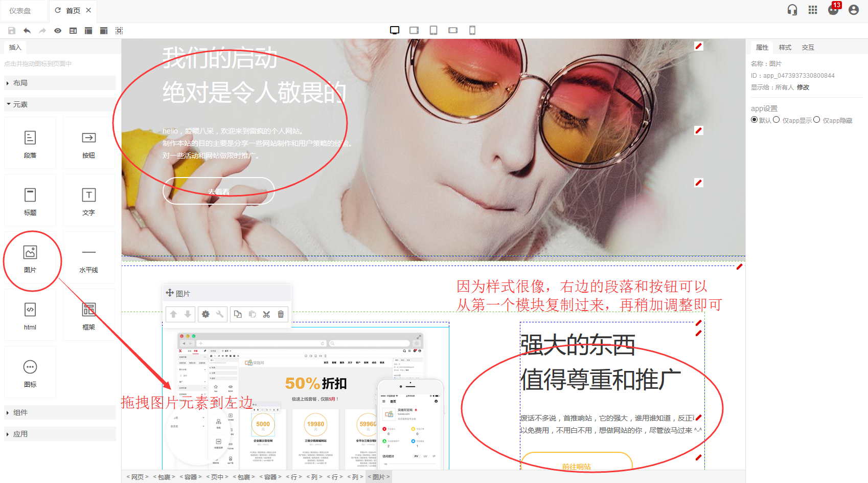
Task: Click the 修改 link
Action: (803, 87)
